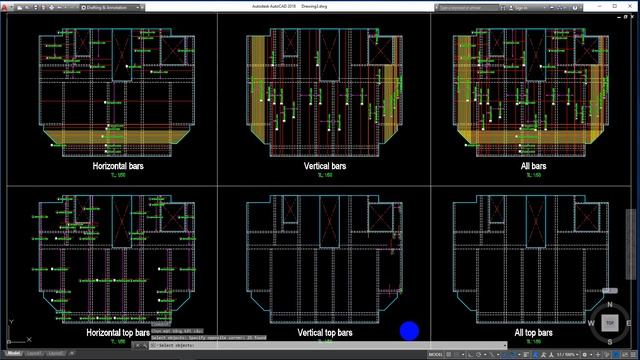Restore the drawing window inside AutoCAD

coord(625,17)
